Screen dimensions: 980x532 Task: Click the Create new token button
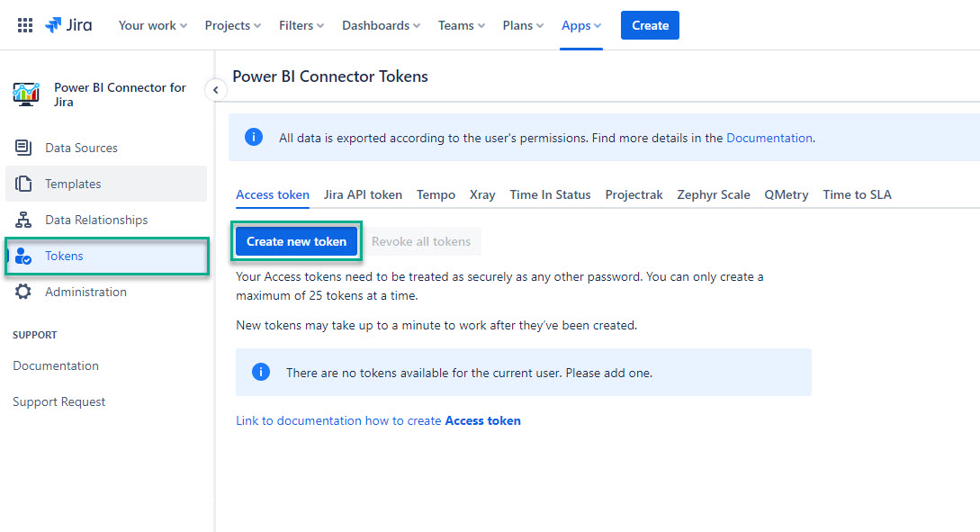[296, 241]
